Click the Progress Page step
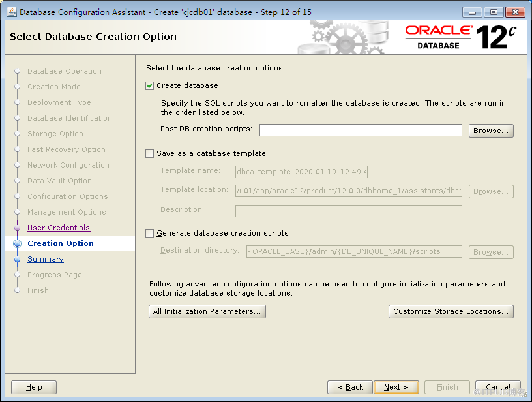This screenshot has height=402, width=532. pyautogui.click(x=55, y=275)
